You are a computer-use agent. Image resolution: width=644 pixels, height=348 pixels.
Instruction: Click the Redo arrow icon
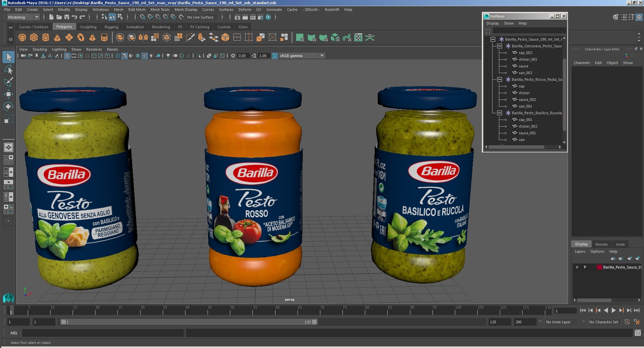click(x=82, y=17)
